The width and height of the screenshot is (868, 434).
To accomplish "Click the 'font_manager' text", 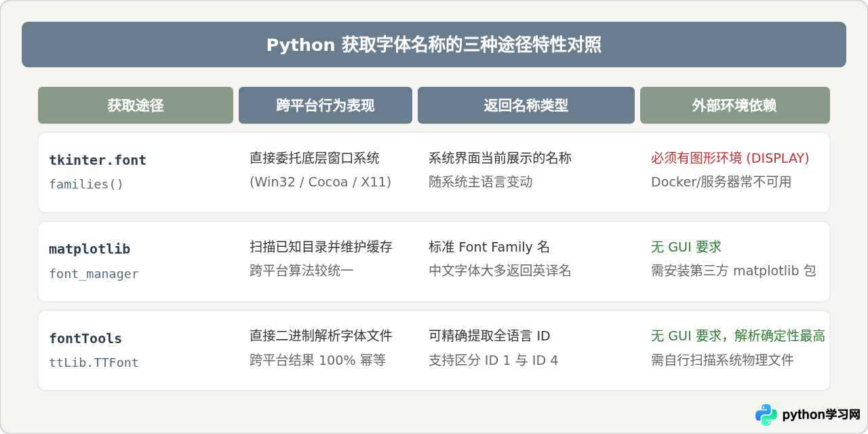I will [94, 273].
